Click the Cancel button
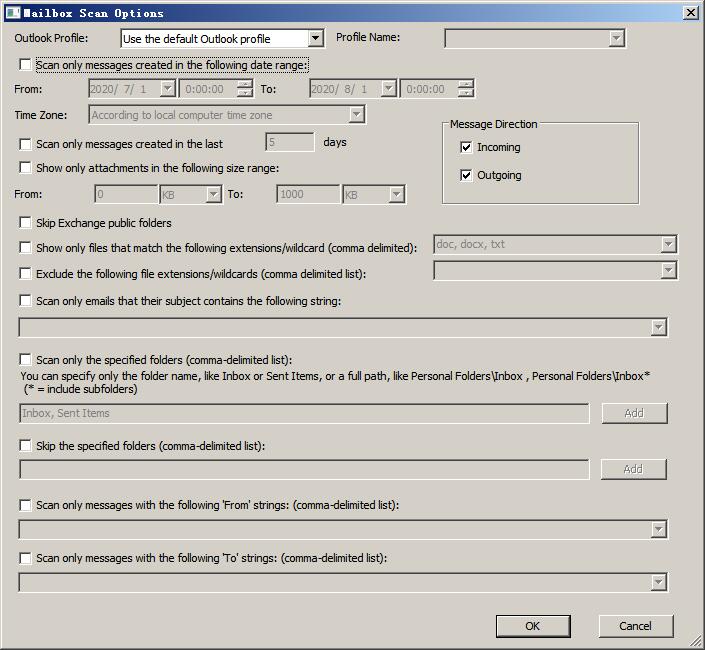705x650 pixels. [636, 626]
